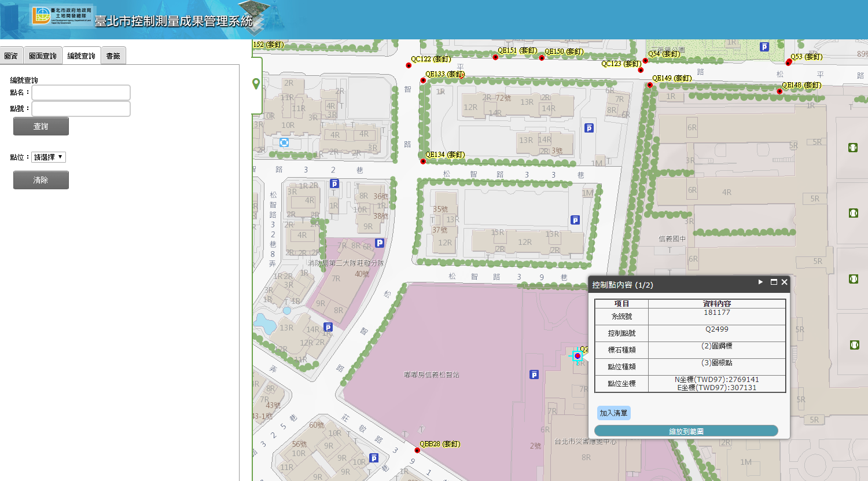Switch to the 圖資 tab
The width and height of the screenshot is (868, 481).
pyautogui.click(x=11, y=56)
